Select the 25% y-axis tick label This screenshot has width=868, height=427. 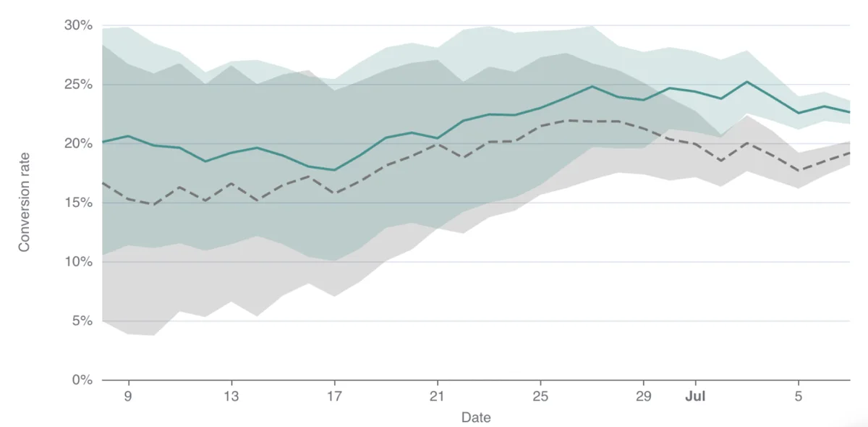pos(80,85)
